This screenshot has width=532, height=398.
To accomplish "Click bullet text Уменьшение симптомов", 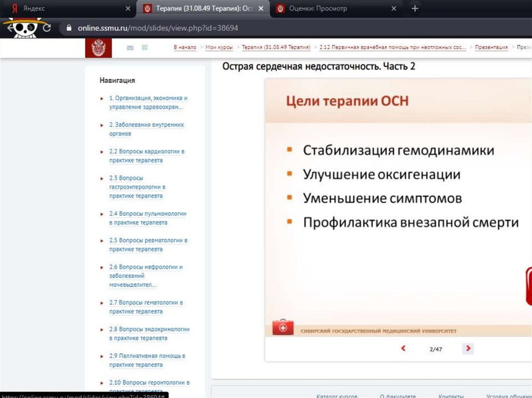I will point(382,198).
